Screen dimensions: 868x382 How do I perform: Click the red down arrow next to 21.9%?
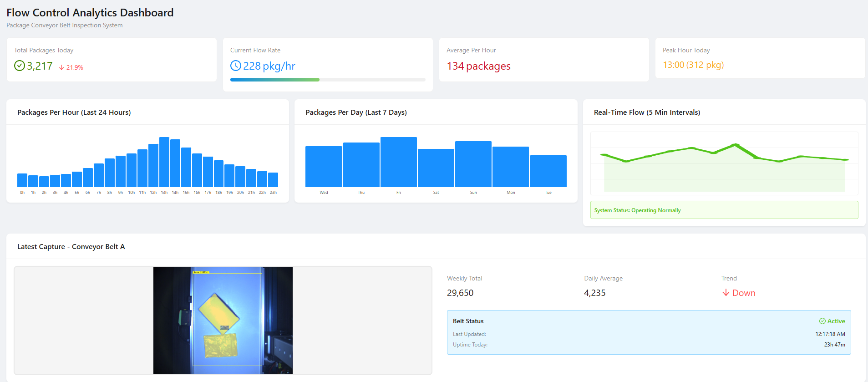[x=61, y=67]
